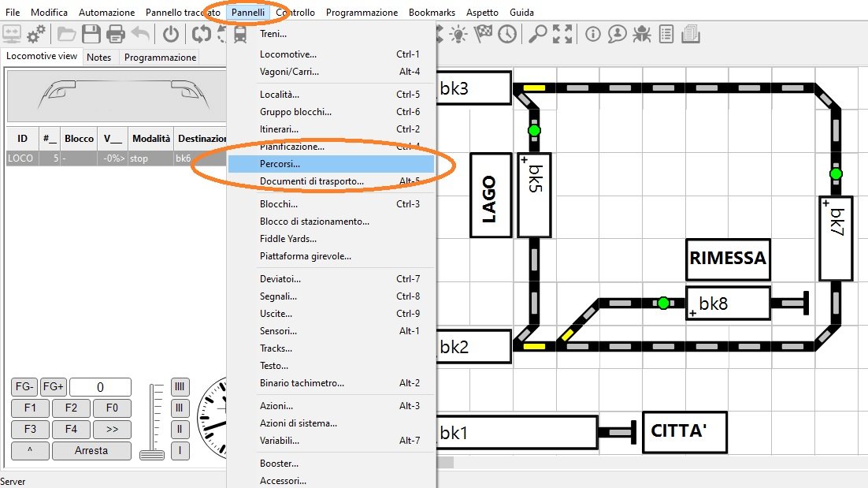Toggle locomotive function F1
Screen dimensions: 868x488
coord(31,408)
